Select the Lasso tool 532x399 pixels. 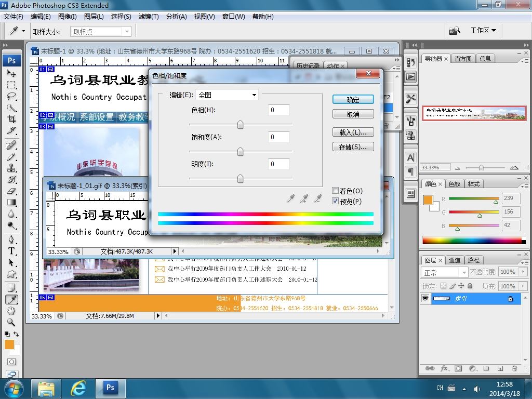[11, 96]
